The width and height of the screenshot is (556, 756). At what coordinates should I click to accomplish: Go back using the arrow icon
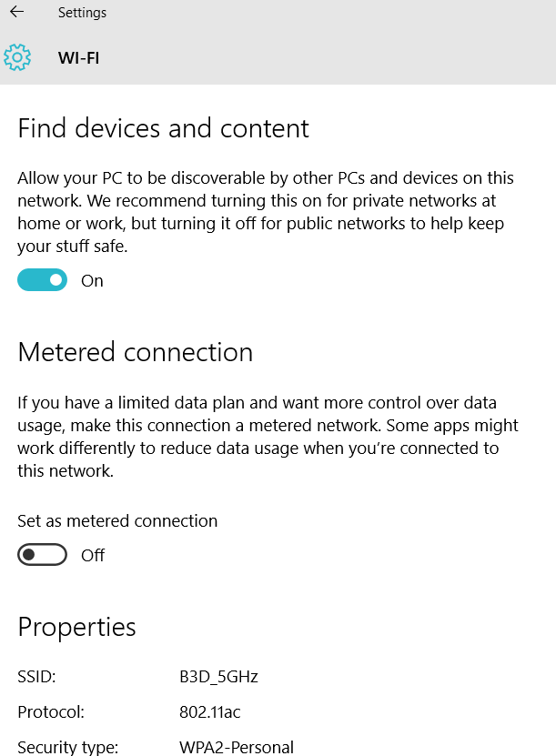pos(17,12)
